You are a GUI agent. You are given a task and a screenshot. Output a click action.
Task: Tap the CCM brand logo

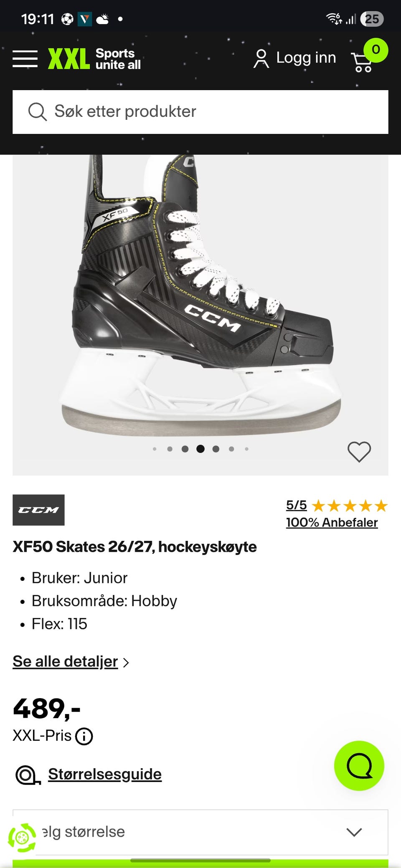coord(38,510)
